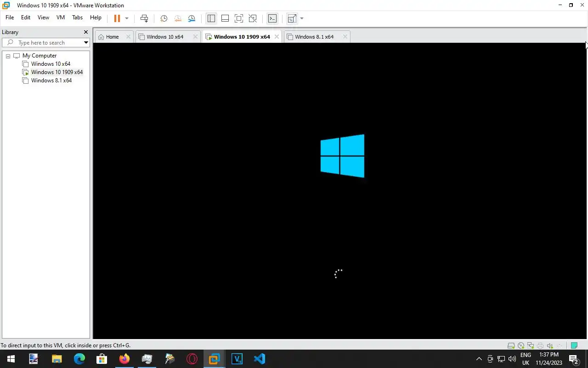Toggle the console view button

point(272,18)
